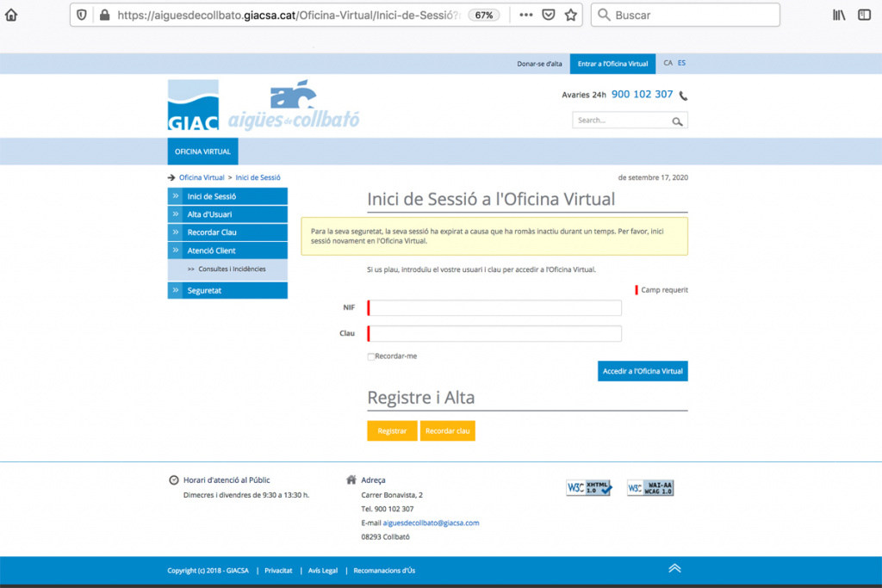Click the browser URL address bar

289,15
